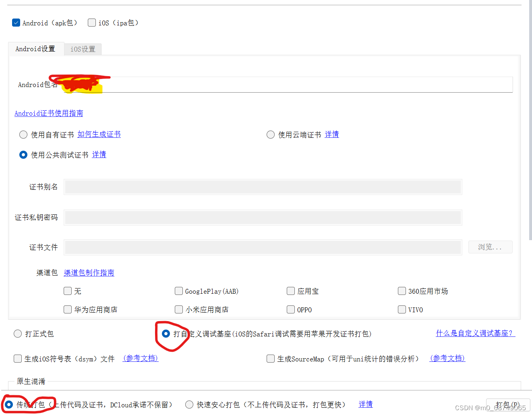Uncheck the Android（apk包）checkbox

click(16, 23)
